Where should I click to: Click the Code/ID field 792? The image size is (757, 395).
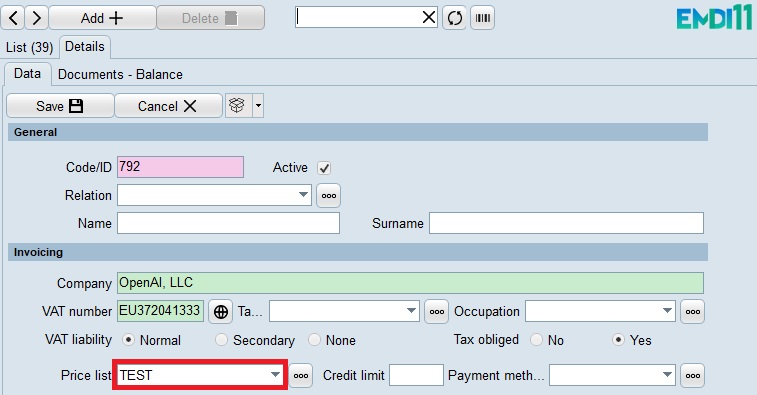180,167
